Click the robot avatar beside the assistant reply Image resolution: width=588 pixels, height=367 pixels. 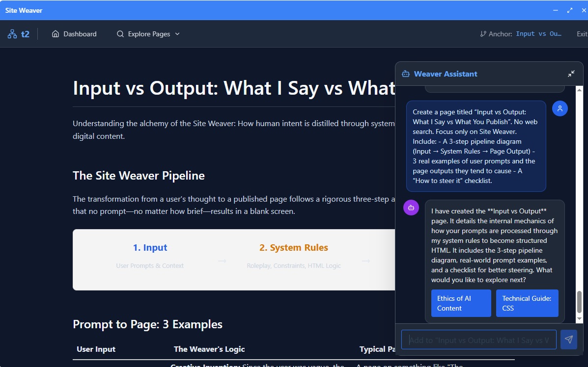[x=411, y=208]
